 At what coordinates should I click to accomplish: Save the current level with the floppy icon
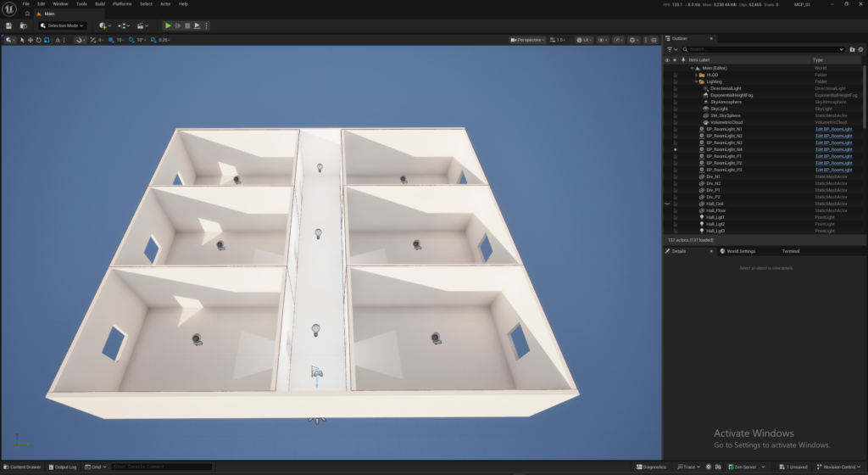[8, 25]
